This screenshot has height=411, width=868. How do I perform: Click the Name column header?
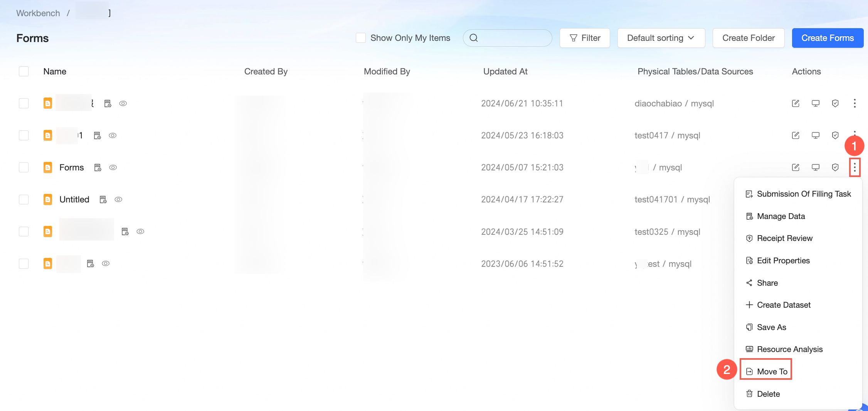[55, 71]
